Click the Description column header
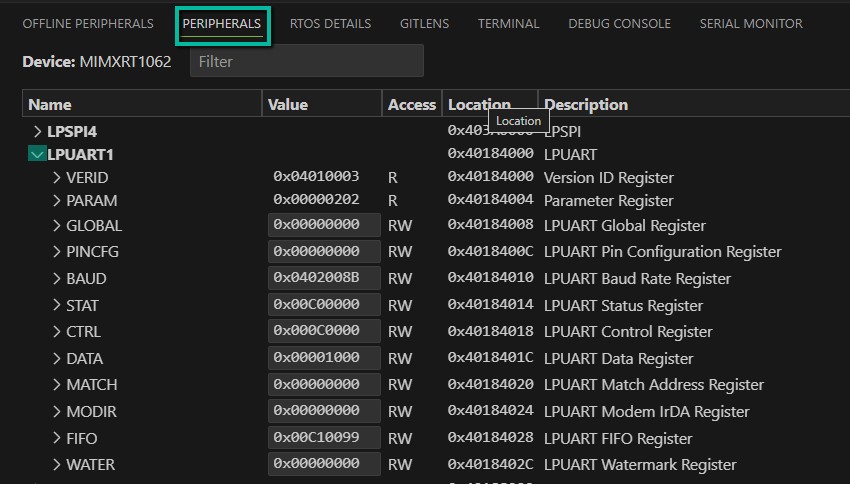The image size is (850, 484). point(585,104)
